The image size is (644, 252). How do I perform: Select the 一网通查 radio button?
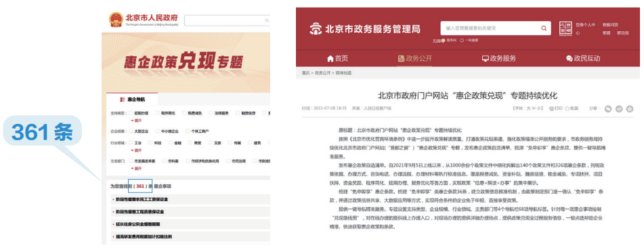tap(462, 40)
